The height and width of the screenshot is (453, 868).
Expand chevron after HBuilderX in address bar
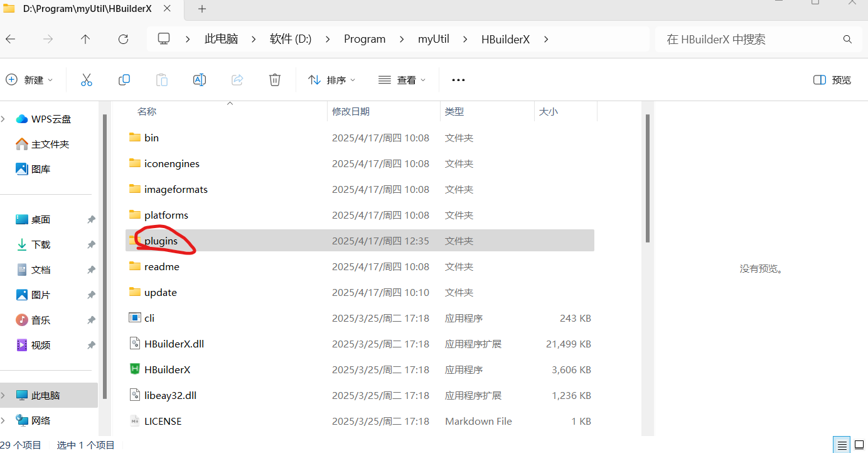point(546,39)
